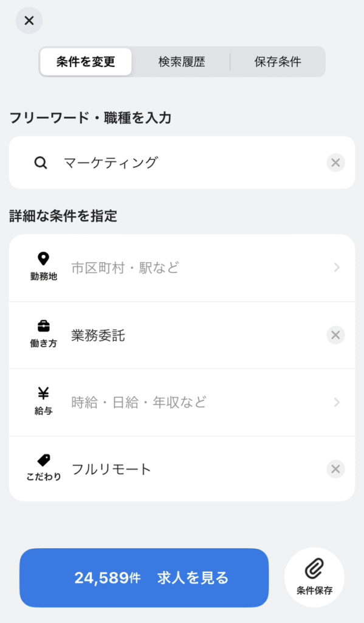
Task: Clear the マーケティング keyword text
Action: 335,162
